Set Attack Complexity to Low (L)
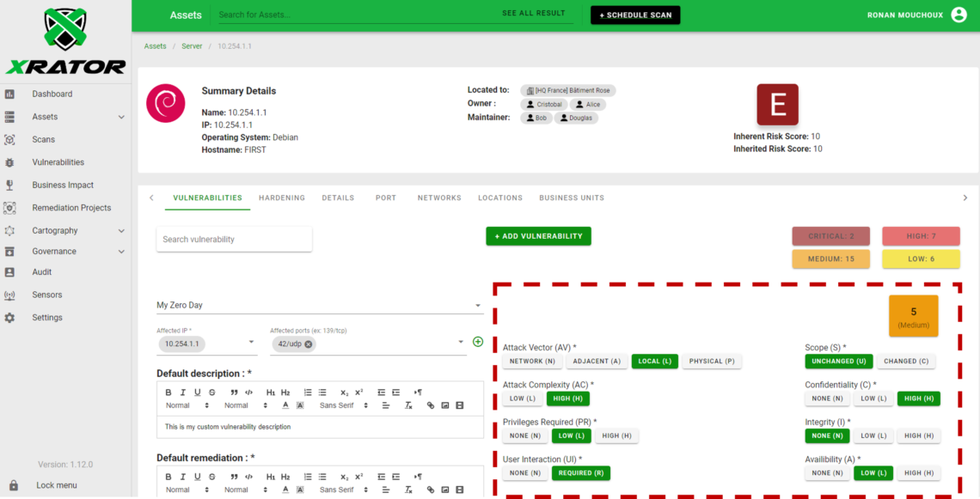 (x=522, y=399)
